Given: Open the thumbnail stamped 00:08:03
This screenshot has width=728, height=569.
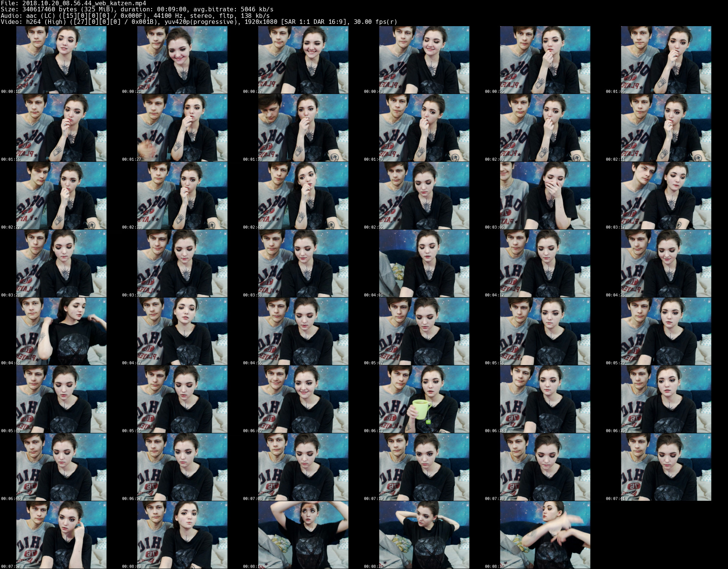Looking at the screenshot, I should point(182,535).
